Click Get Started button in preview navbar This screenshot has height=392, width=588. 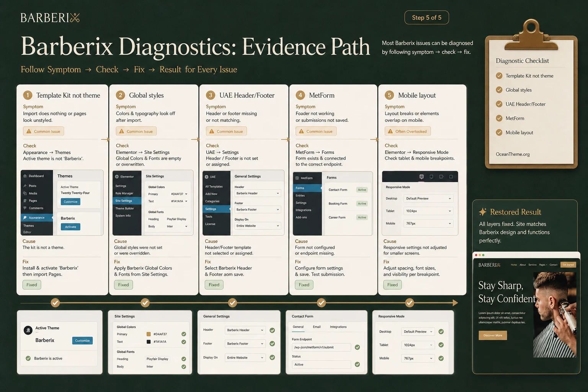[568, 265]
